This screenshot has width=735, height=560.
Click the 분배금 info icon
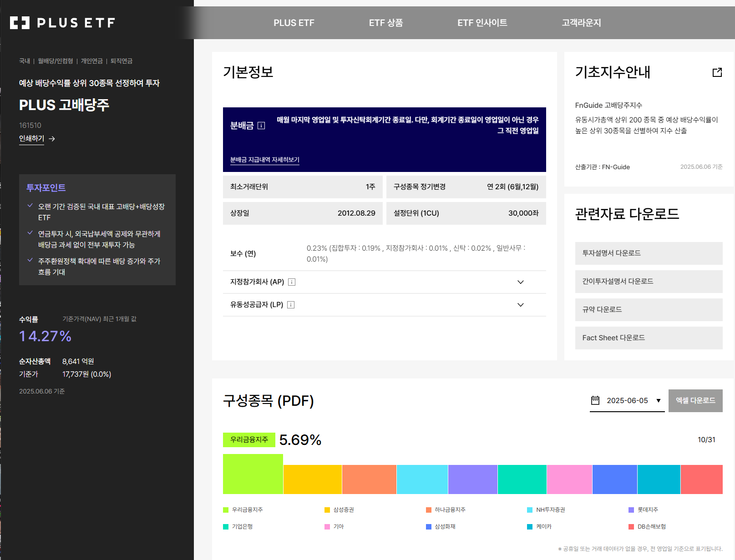coord(261,126)
